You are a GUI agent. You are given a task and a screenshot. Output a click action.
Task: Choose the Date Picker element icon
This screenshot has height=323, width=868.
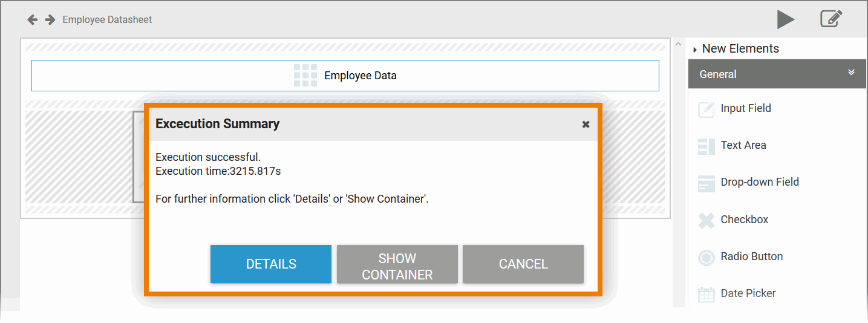coord(706,295)
